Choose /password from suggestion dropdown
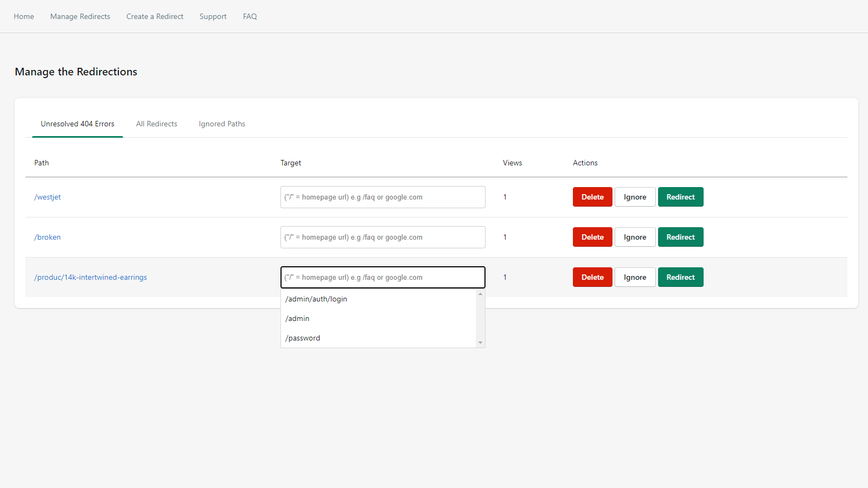 pyautogui.click(x=303, y=338)
